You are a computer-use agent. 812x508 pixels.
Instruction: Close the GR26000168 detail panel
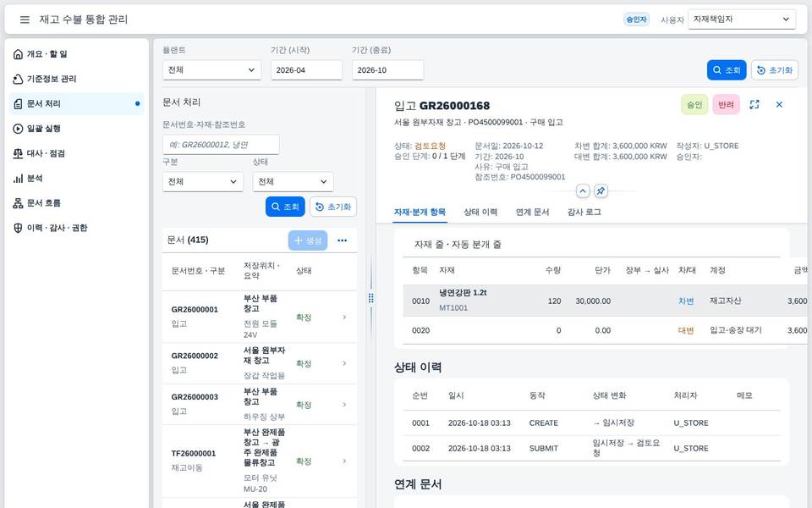[779, 105]
